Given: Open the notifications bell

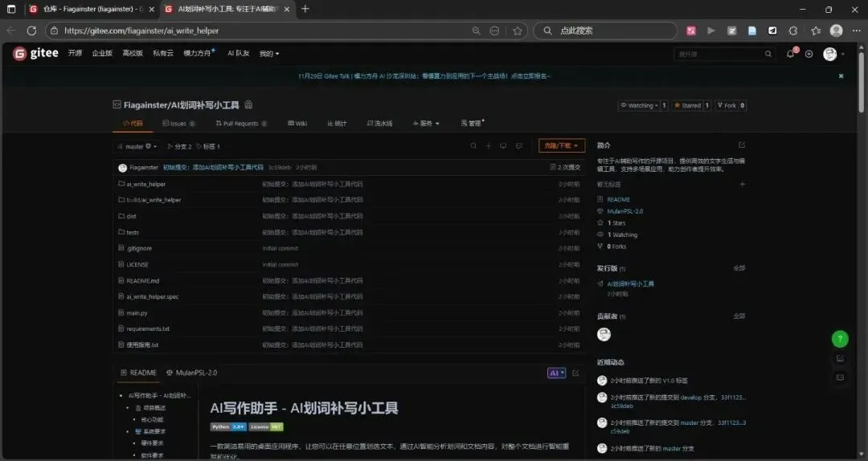Looking at the screenshot, I should coord(791,54).
